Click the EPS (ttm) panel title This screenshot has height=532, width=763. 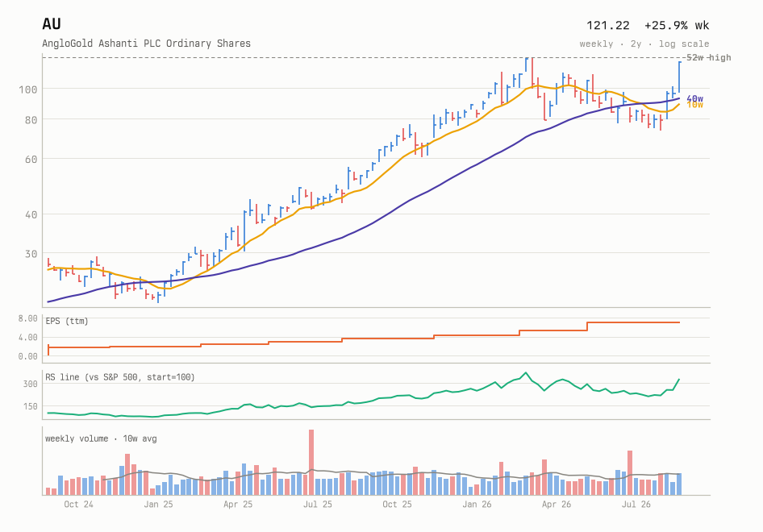tap(67, 321)
